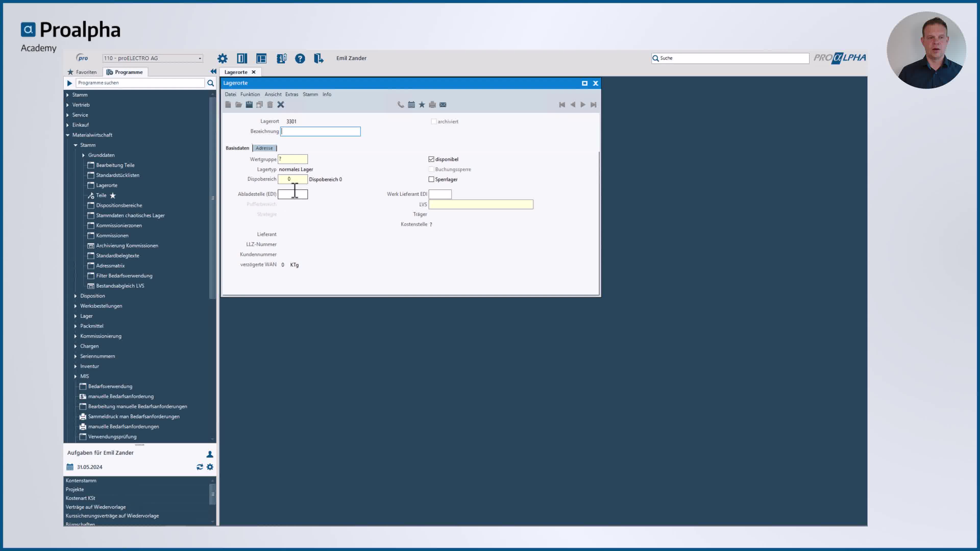The image size is (980, 551).
Task: Click the envelope mail icon in Lagerorte toolbar
Action: point(443,105)
